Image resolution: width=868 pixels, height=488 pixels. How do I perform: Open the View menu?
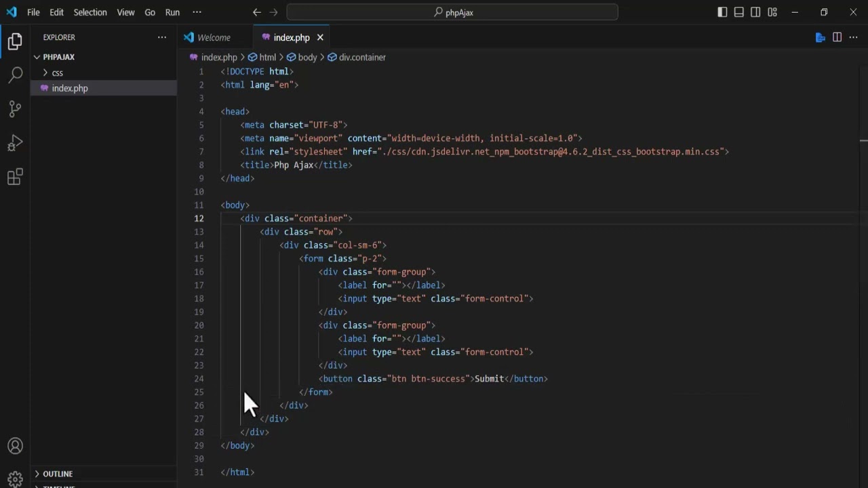click(x=125, y=12)
